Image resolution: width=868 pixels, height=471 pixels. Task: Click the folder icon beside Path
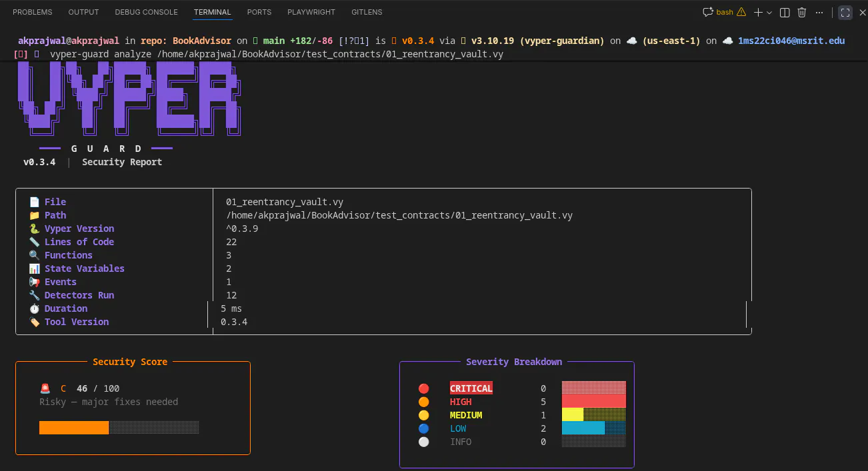(x=34, y=215)
